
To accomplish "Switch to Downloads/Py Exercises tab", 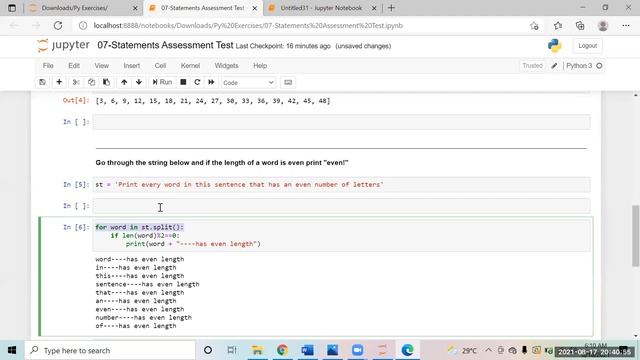I will (x=75, y=8).
